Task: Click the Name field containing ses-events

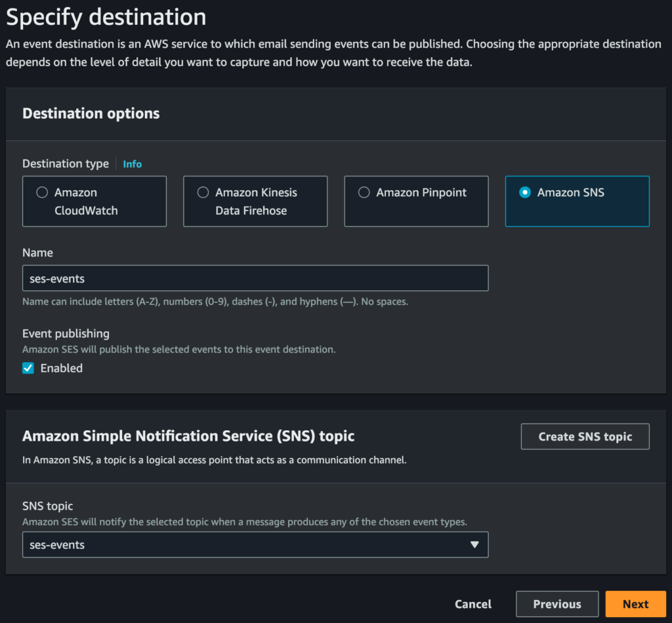Action: click(255, 278)
